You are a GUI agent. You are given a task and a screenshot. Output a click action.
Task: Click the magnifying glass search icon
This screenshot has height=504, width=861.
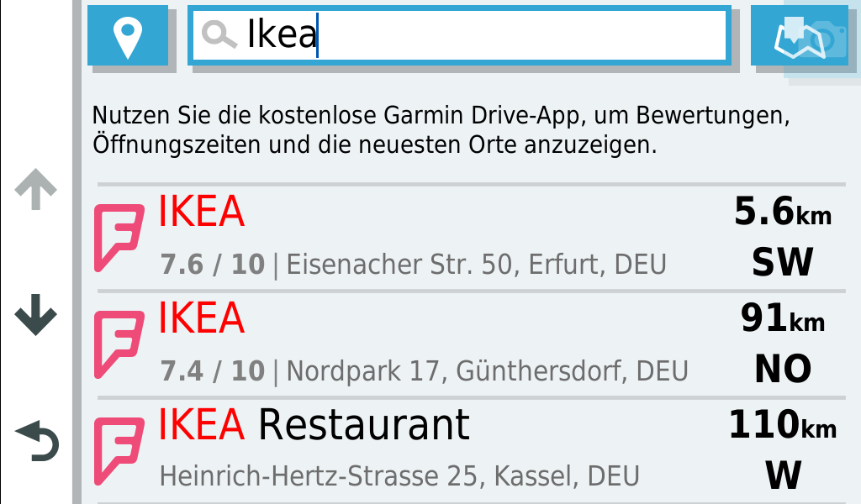[x=219, y=35]
